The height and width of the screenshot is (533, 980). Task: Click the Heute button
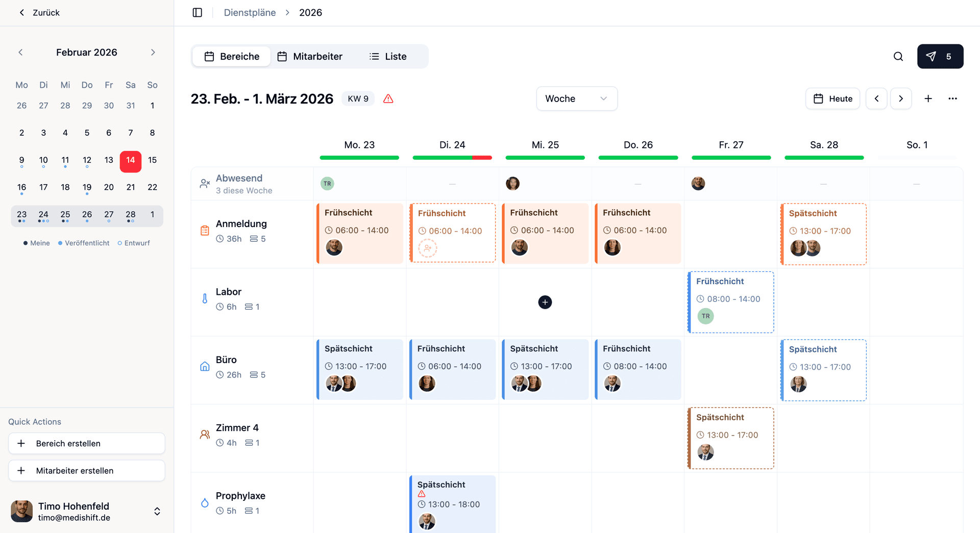click(832, 98)
